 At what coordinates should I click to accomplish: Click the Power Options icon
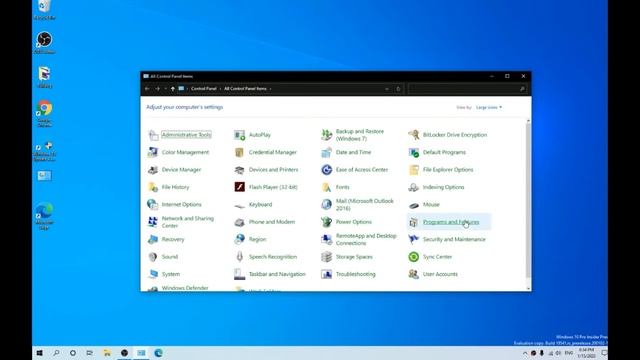tap(327, 222)
